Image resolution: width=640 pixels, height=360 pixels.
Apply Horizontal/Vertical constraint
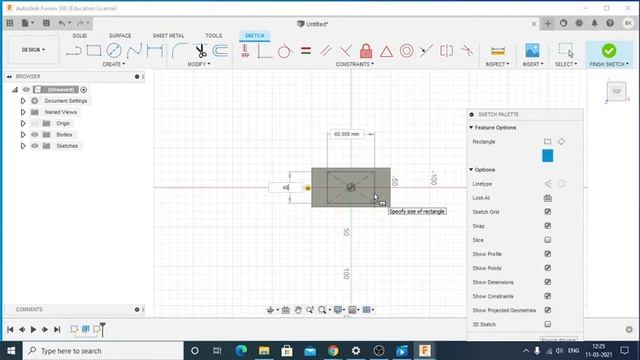point(245,51)
